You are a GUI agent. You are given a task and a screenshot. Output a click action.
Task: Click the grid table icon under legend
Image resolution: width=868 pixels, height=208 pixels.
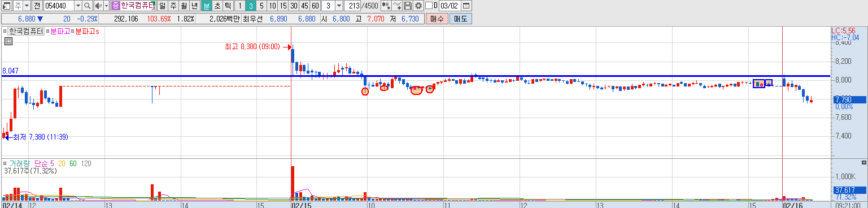8,41
